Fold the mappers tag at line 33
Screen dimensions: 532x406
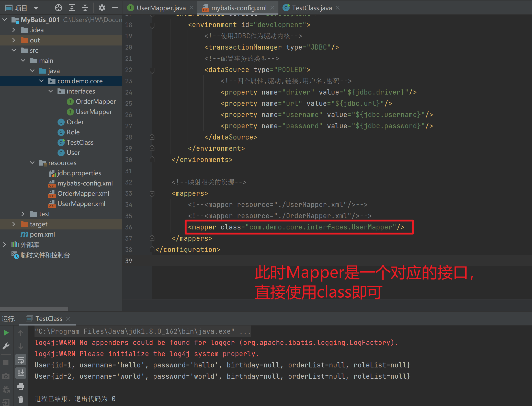point(152,193)
